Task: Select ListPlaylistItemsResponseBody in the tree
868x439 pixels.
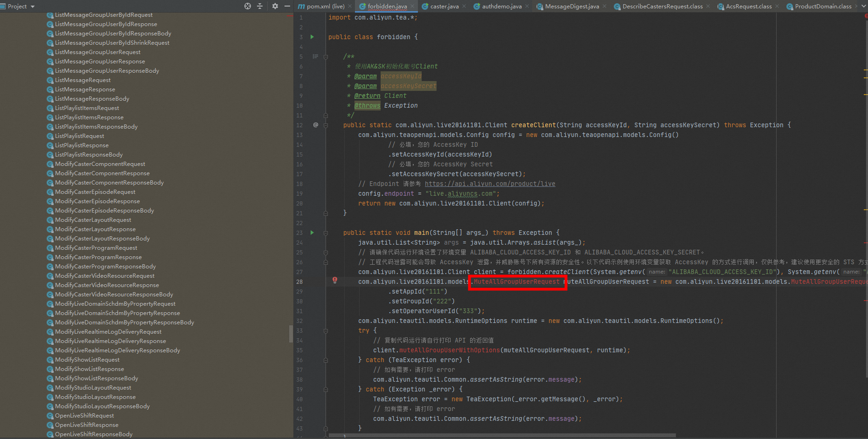Action: [96, 127]
